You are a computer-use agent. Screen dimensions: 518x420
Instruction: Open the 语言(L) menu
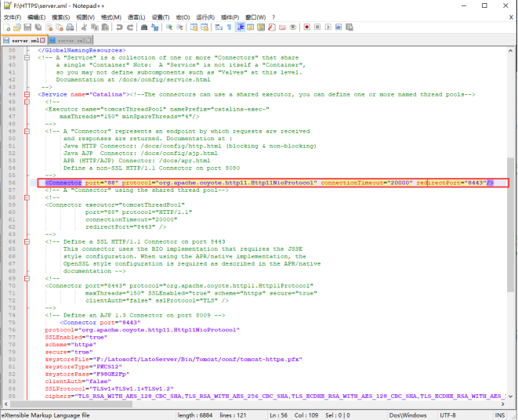tap(136, 17)
